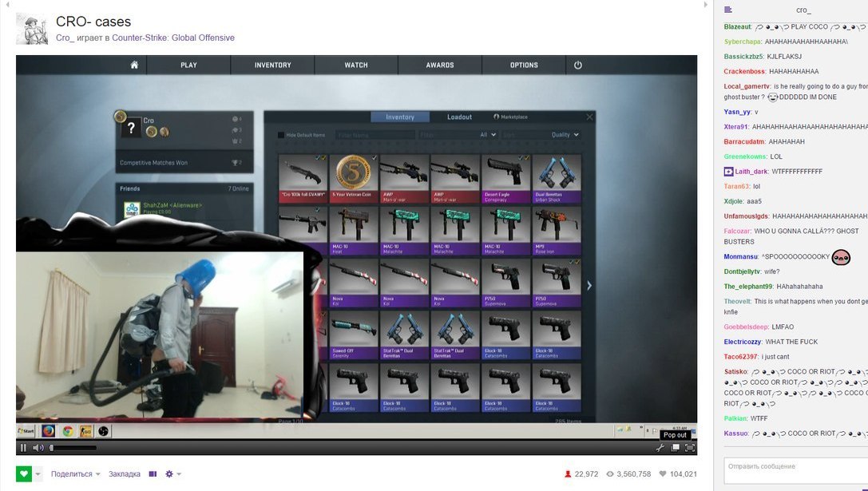The image size is (868, 491).
Task: Open the OPTIONS menu
Action: pos(524,65)
